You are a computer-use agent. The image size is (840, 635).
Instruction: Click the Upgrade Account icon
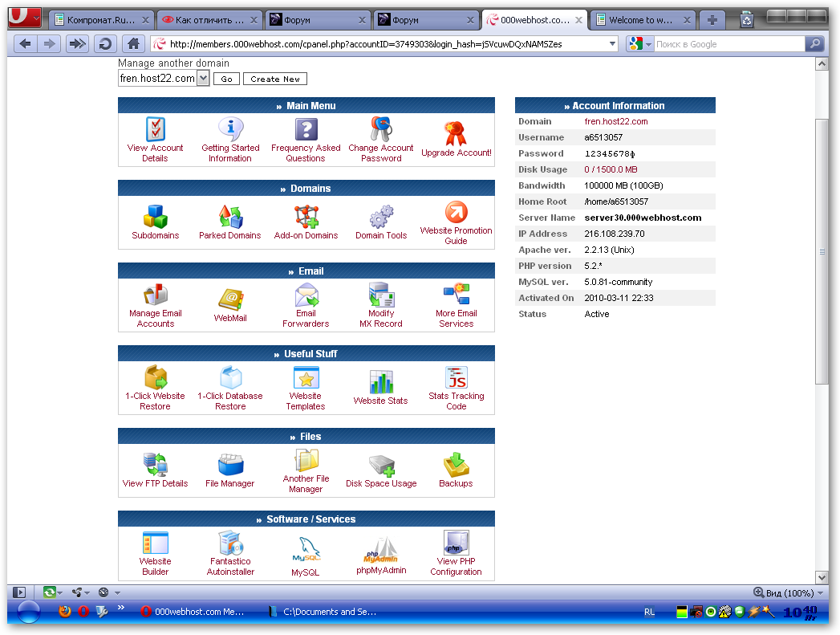click(456, 134)
